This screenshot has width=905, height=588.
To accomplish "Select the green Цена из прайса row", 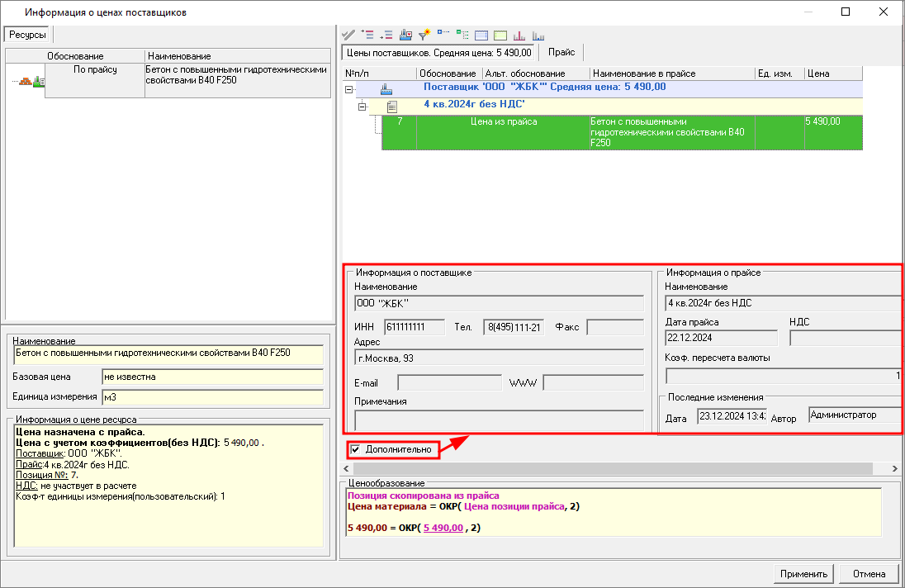I will (x=623, y=132).
